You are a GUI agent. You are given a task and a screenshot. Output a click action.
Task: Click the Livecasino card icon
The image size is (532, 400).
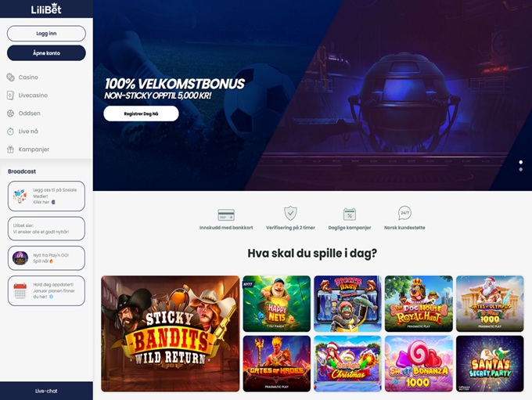coord(10,95)
